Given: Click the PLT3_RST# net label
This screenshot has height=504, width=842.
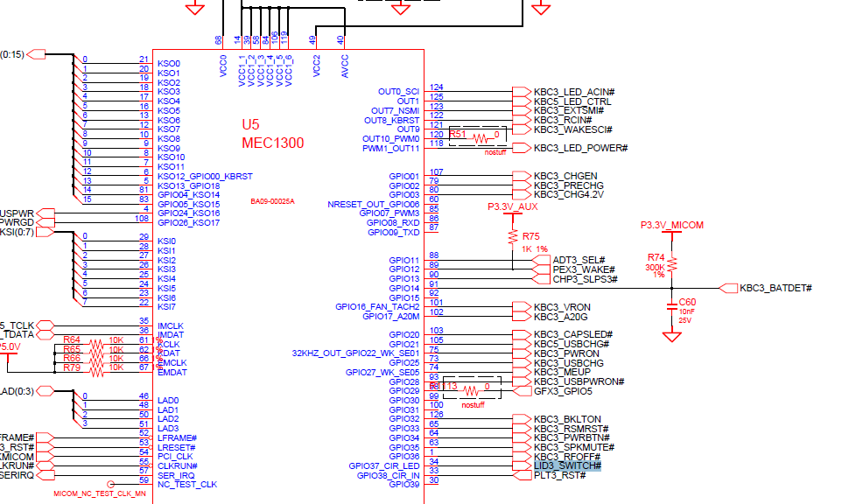Looking at the screenshot, I should tap(559, 475).
